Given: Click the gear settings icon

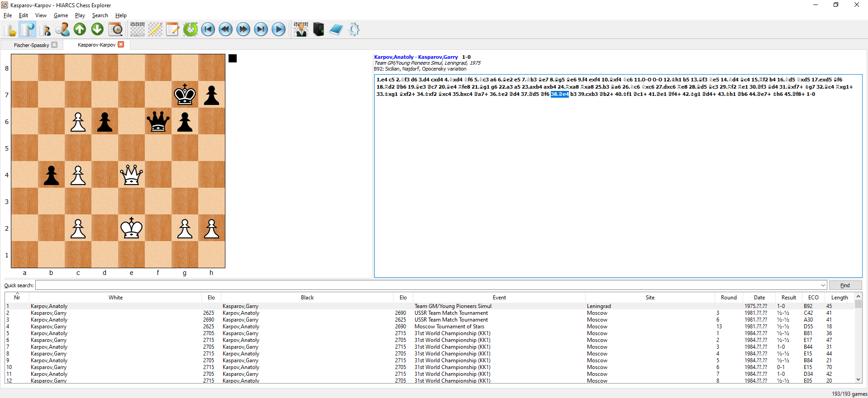Looking at the screenshot, I should [354, 30].
